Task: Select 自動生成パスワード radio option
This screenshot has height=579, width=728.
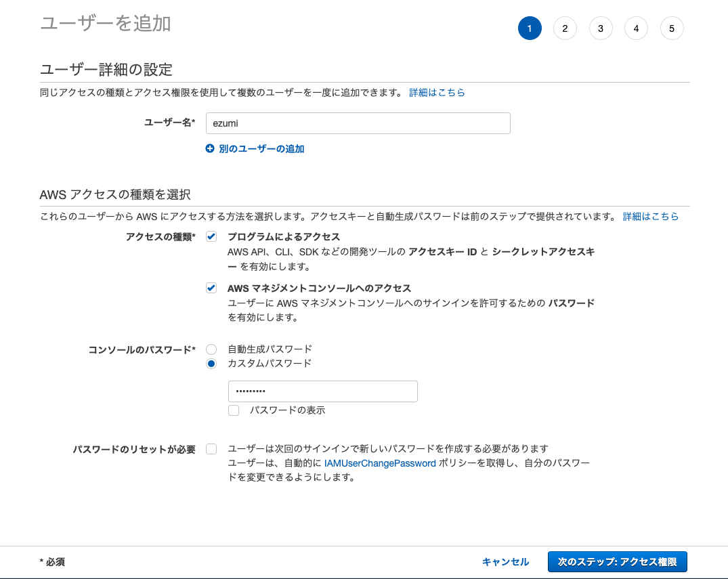Action: 211,349
